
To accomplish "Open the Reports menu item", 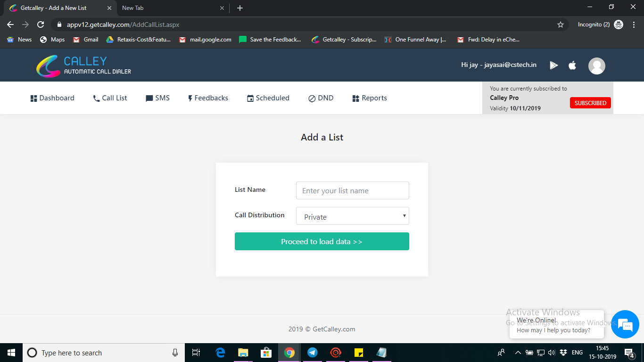I will coord(370,98).
